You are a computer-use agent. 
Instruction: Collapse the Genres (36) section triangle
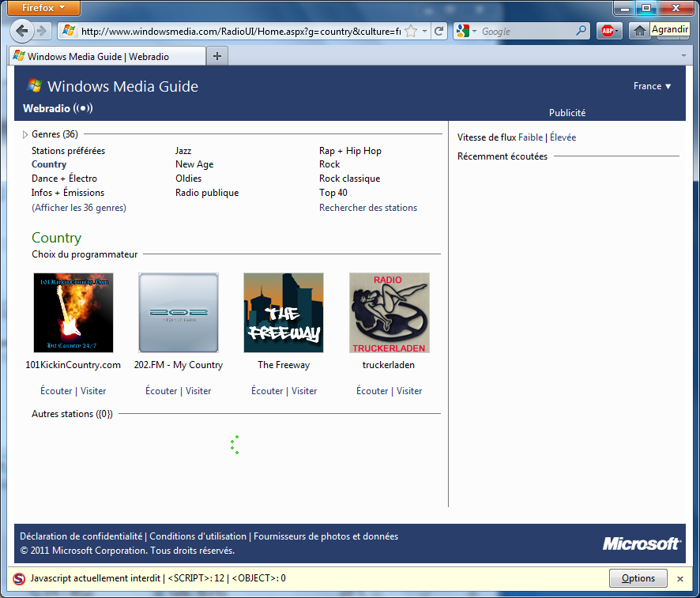tap(25, 134)
